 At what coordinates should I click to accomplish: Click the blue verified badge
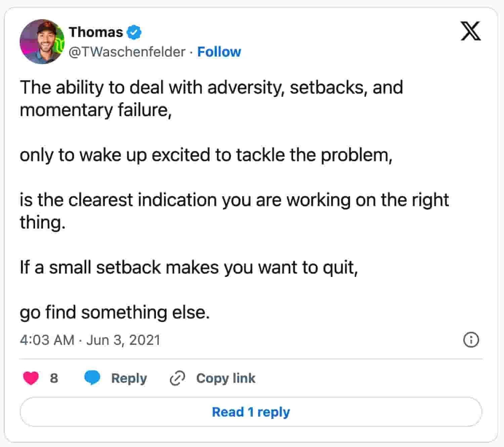pyautogui.click(x=134, y=32)
